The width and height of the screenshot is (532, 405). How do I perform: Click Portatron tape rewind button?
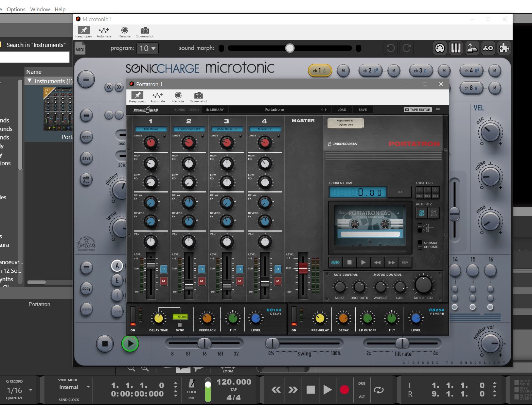coord(377,262)
